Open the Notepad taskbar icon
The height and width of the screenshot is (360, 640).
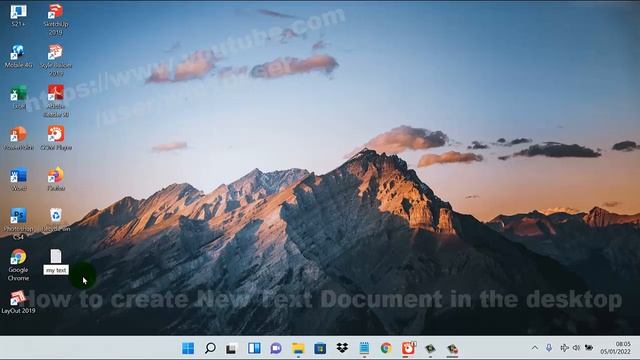click(364, 348)
